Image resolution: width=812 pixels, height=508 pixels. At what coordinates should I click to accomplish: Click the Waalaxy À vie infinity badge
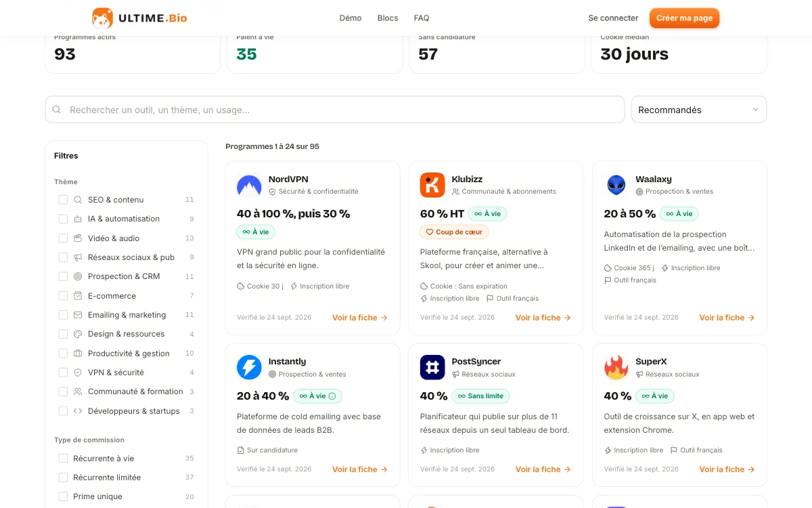[x=679, y=214]
